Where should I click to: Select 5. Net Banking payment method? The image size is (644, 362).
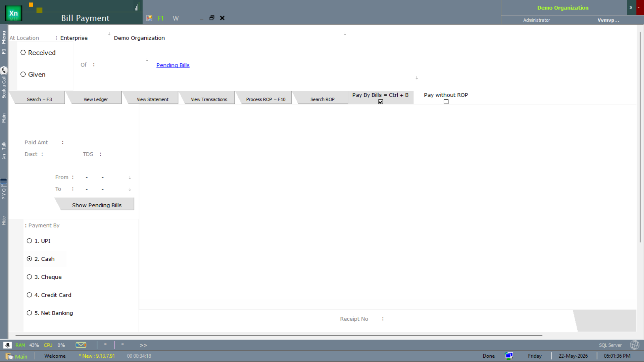(x=30, y=313)
